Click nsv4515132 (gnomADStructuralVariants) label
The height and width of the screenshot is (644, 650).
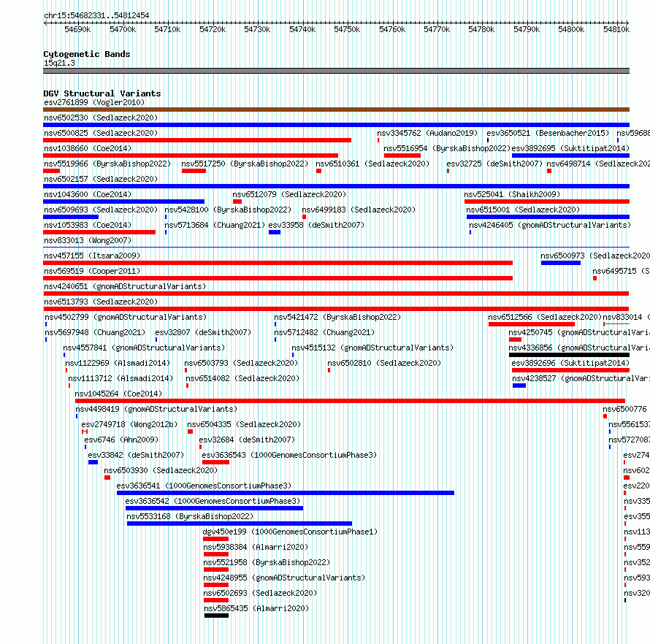pyautogui.click(x=372, y=348)
